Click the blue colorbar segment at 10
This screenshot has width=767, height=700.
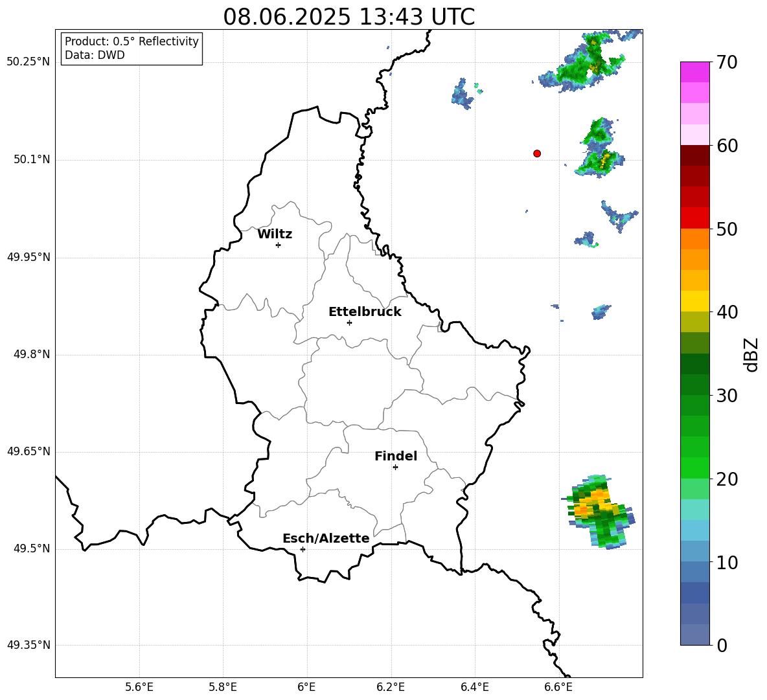[695, 572]
